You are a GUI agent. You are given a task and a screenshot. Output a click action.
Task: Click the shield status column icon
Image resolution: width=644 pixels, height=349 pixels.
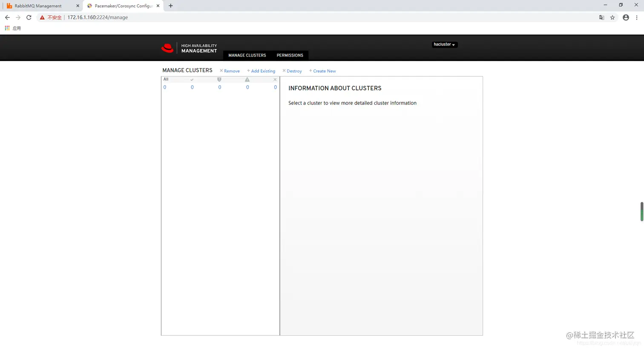click(x=219, y=80)
